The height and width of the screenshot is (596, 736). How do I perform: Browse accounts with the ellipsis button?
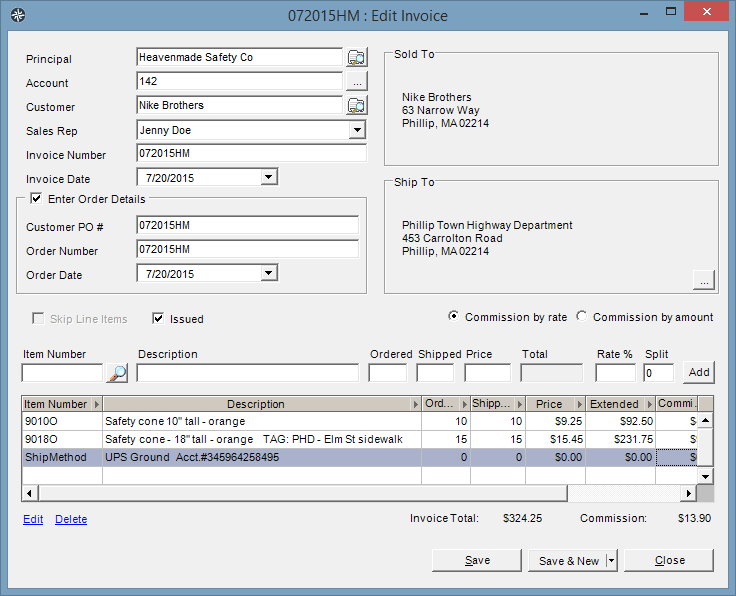click(x=357, y=82)
